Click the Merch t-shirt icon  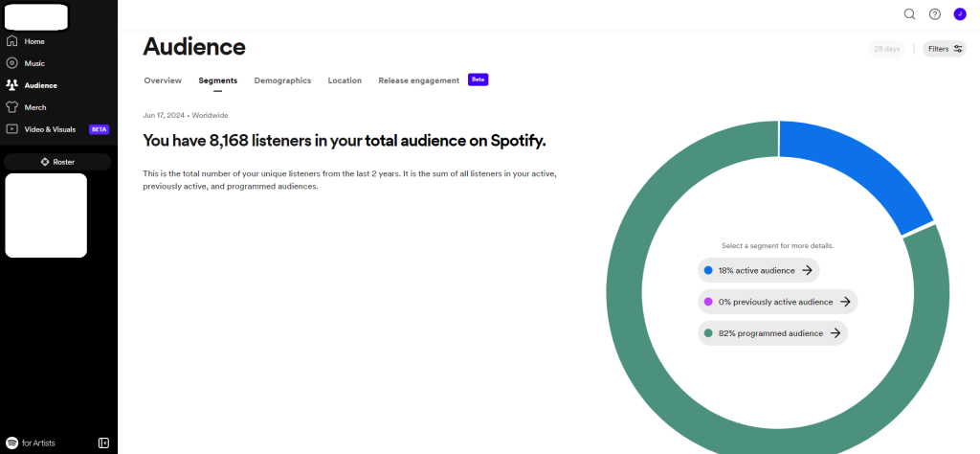click(12, 107)
